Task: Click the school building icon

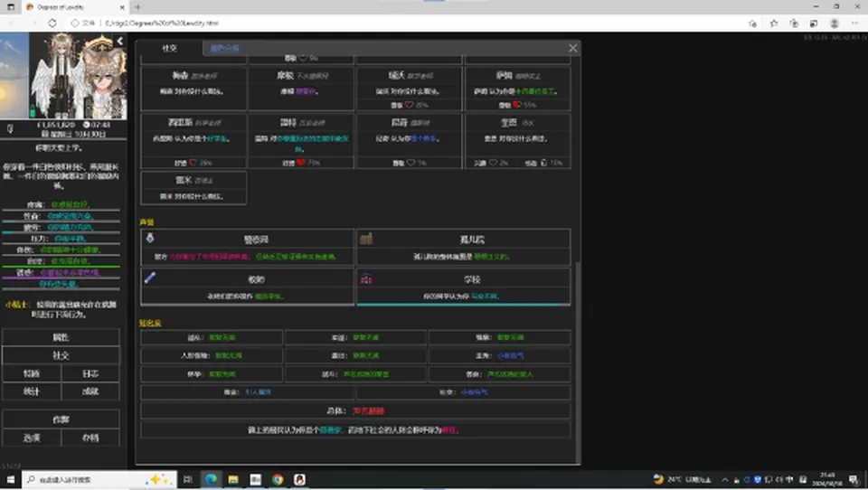Action: 366,279
